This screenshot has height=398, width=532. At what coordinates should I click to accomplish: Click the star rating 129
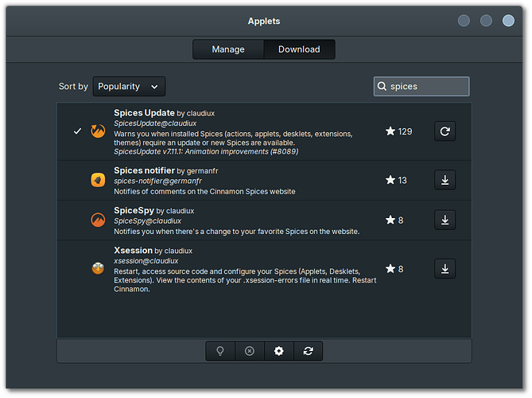tap(398, 131)
